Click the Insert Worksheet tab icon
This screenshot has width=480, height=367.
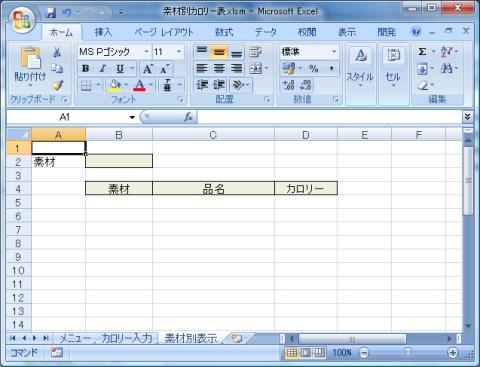click(237, 338)
